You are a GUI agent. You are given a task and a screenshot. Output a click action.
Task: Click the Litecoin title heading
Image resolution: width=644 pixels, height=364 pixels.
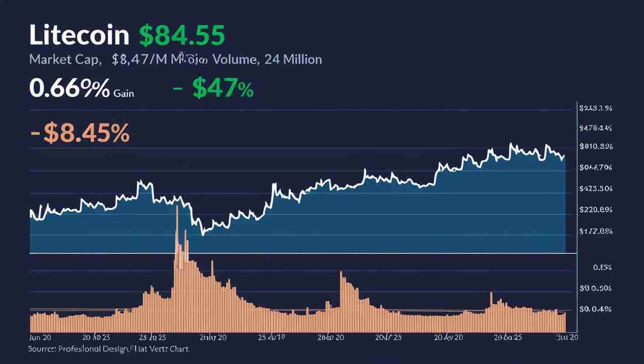tap(79, 35)
